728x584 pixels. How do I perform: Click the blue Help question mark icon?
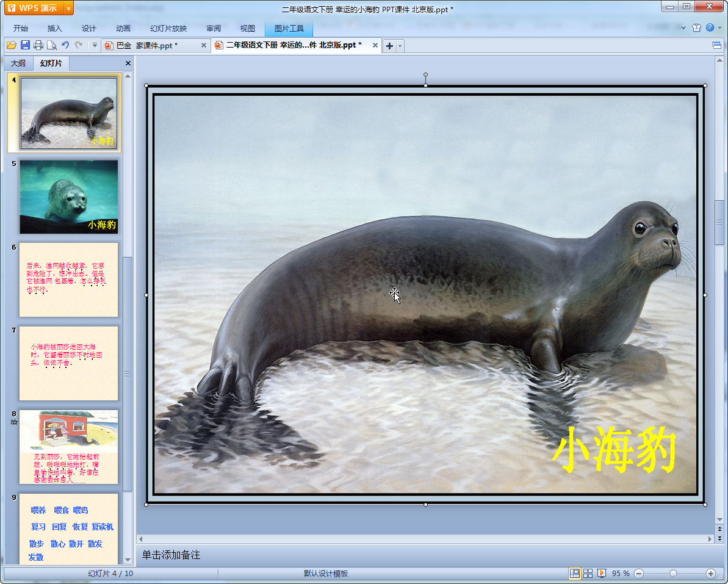[x=710, y=27]
